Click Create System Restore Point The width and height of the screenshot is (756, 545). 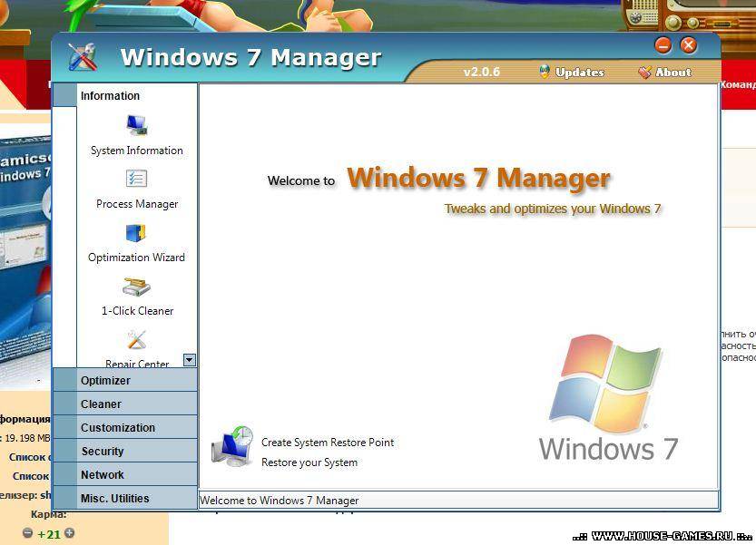click(328, 443)
